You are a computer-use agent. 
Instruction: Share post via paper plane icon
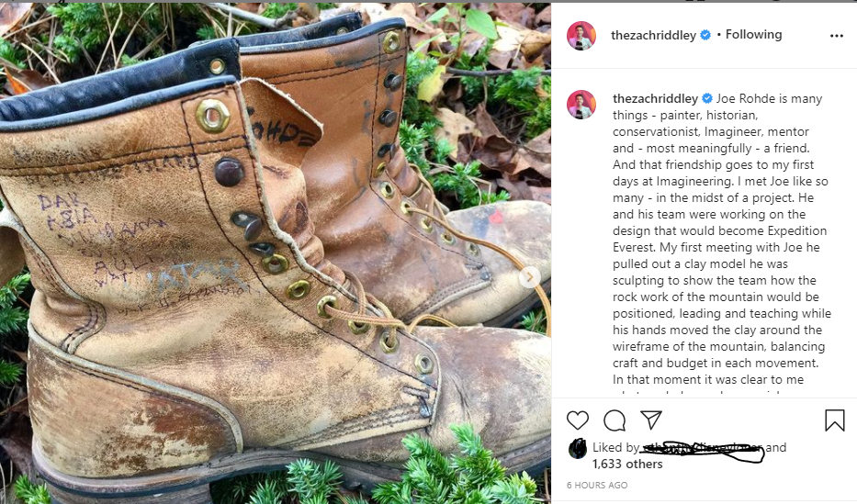(651, 420)
